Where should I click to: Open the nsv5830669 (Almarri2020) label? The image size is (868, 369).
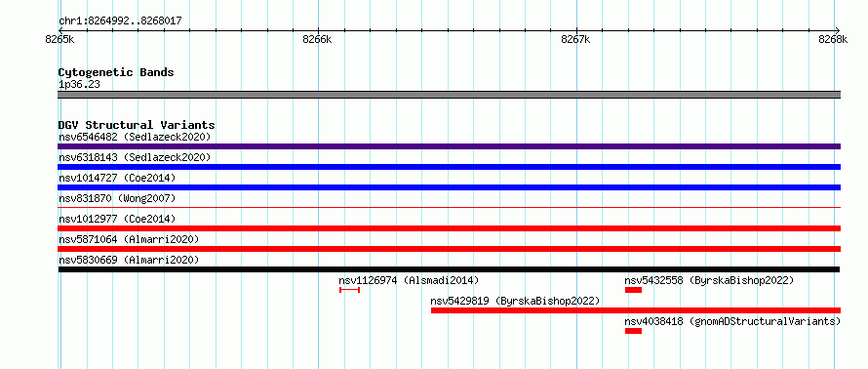(129, 260)
